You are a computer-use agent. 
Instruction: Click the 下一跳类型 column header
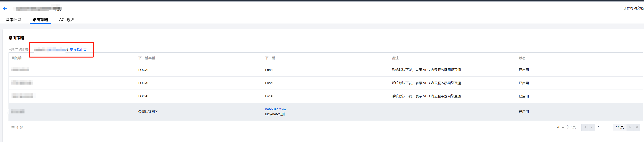147,58
